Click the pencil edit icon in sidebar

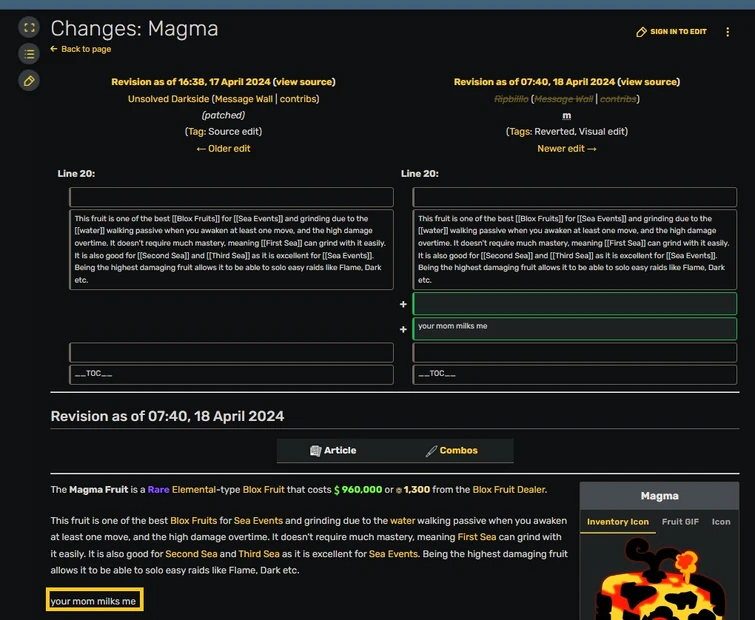29,80
